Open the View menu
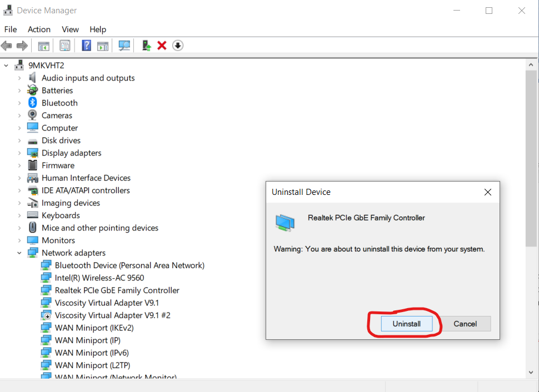Image resolution: width=539 pixels, height=392 pixels. 70,29
